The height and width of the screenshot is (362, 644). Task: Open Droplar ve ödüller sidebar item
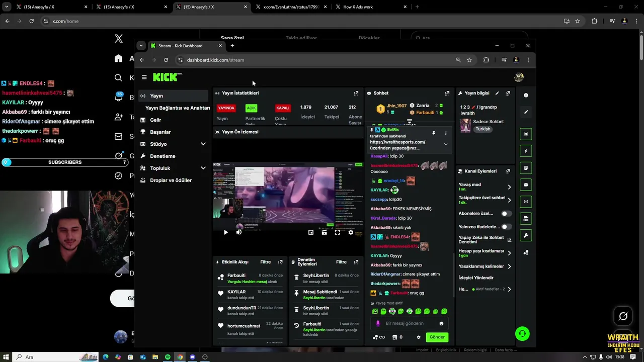[171, 180]
